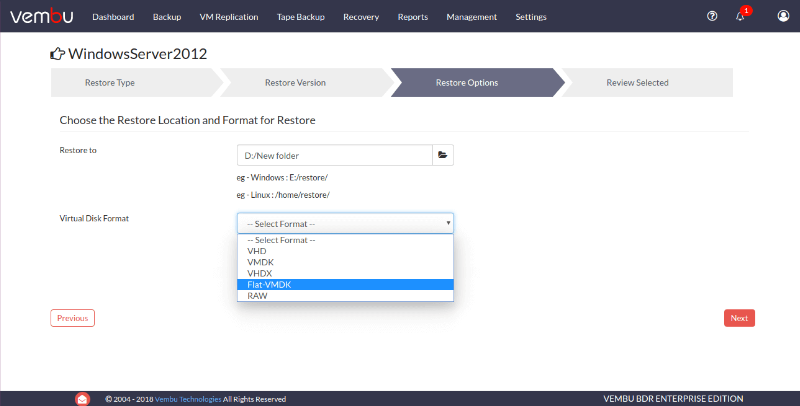Click the 'Choose the Restore Location and Format' heading
Image resolution: width=800 pixels, height=406 pixels.
tap(187, 120)
